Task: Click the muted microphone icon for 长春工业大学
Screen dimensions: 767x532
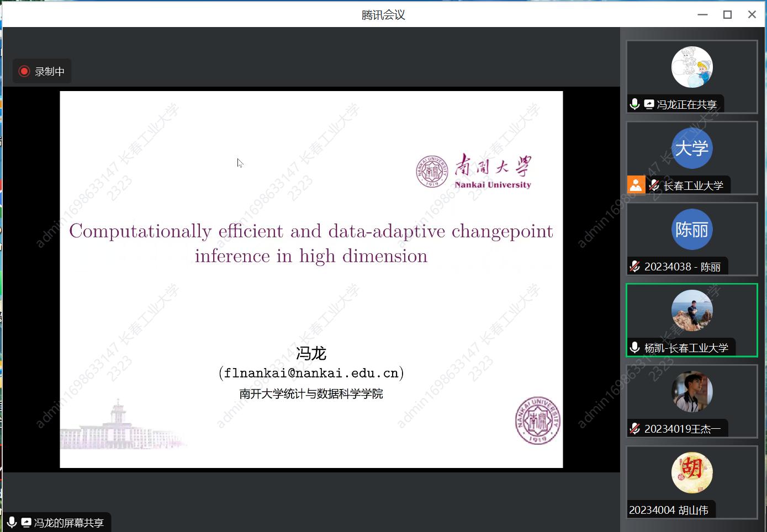Action: tap(654, 185)
